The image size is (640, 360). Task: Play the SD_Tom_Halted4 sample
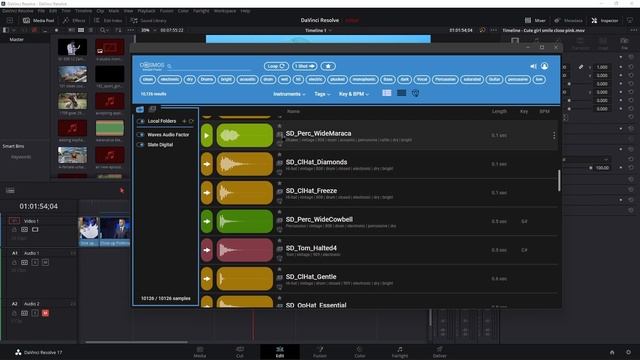click(x=207, y=250)
